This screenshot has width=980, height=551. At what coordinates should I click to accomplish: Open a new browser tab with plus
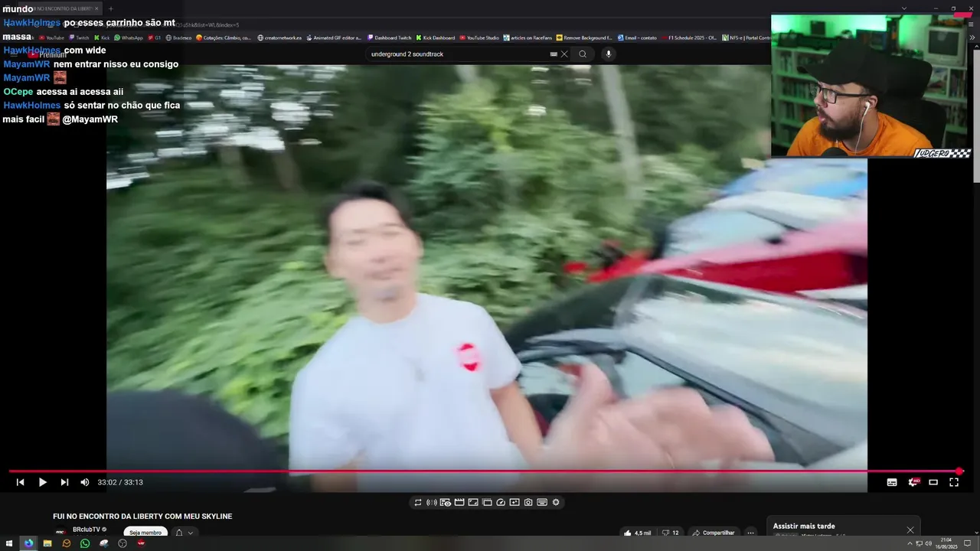(x=110, y=8)
